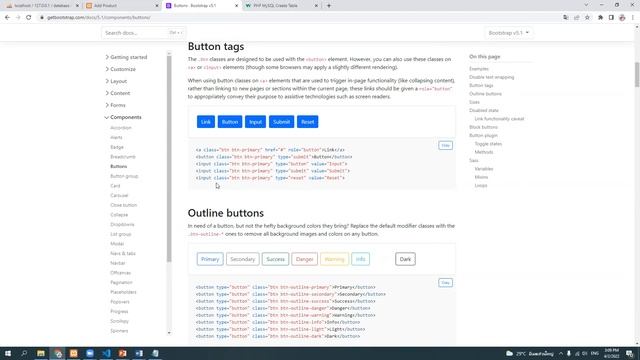Switch to the Add Product tab

(121, 6)
